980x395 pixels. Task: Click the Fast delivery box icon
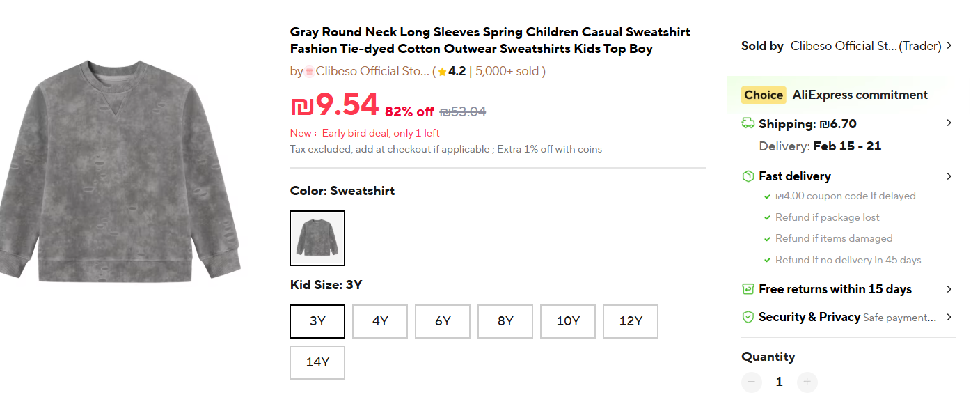click(748, 176)
